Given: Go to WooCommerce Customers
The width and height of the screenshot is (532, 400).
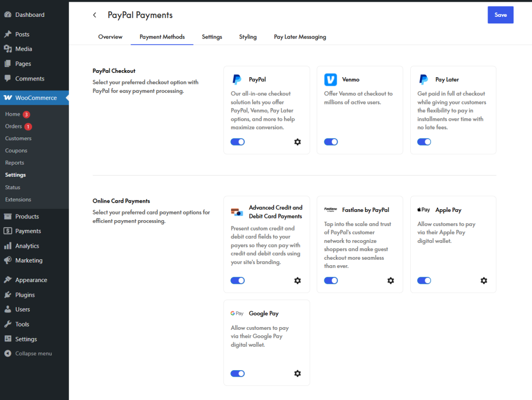Looking at the screenshot, I should 18,139.
